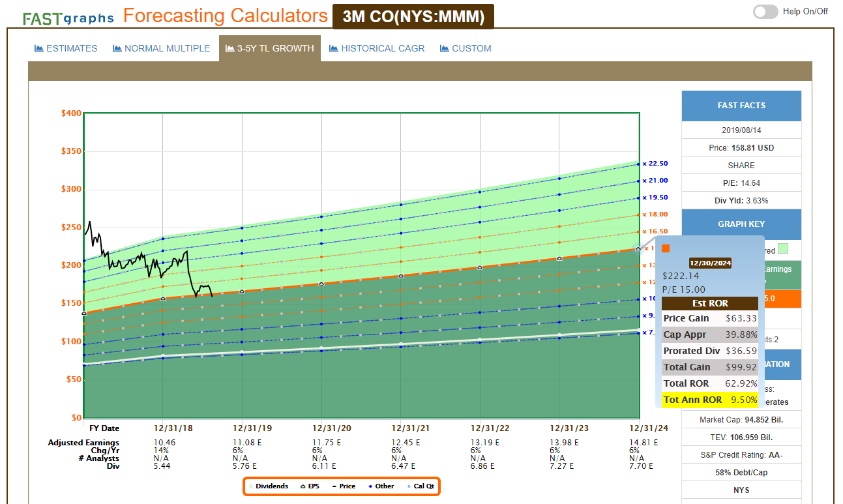843x504 pixels.
Task: Click the 2019/08/14 date in Fast Facts
Action: tap(741, 130)
